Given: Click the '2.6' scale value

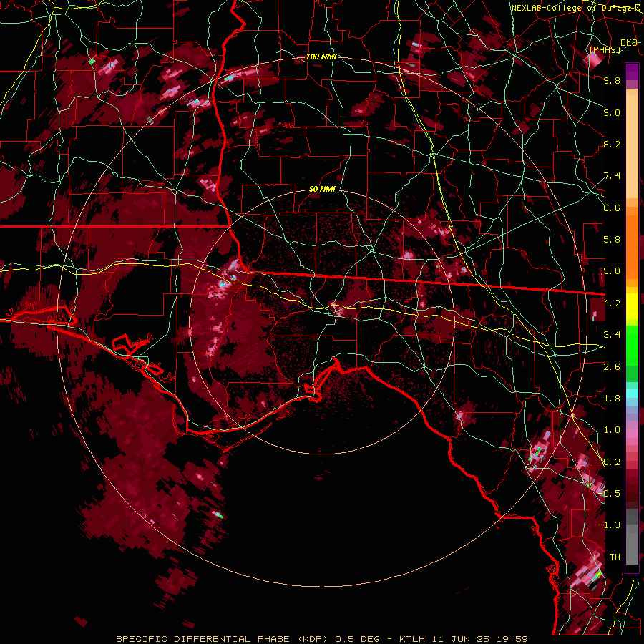Looking at the screenshot, I should (612, 367).
